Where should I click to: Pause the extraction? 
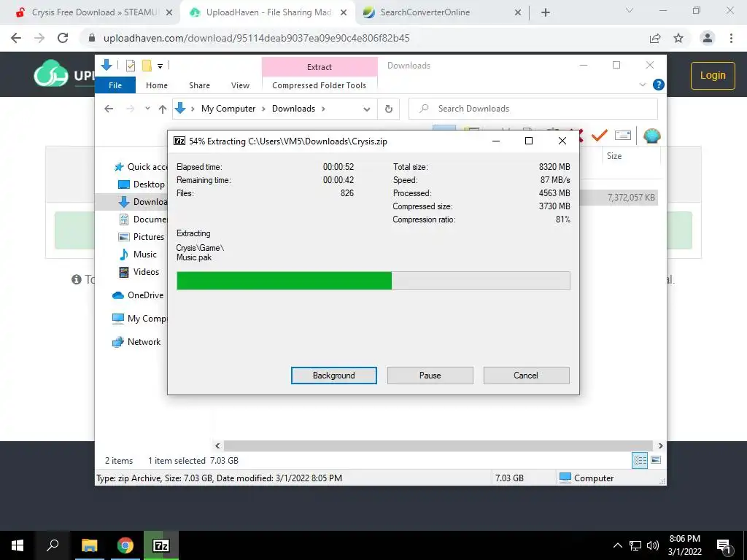[x=430, y=376]
